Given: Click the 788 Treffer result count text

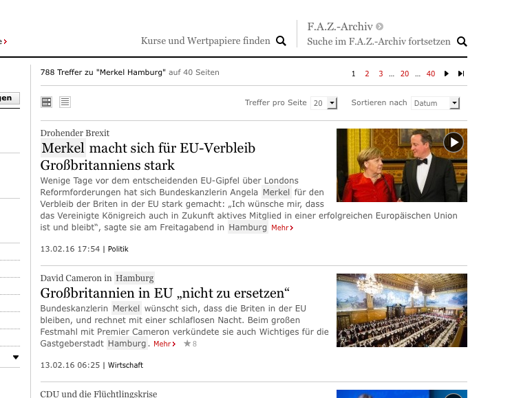Looking at the screenshot, I should pos(103,72).
